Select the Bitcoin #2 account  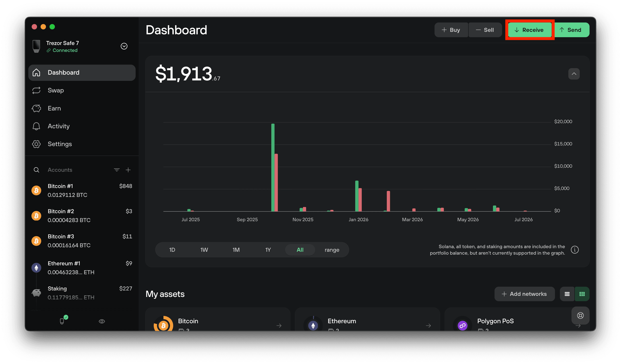[82, 216]
